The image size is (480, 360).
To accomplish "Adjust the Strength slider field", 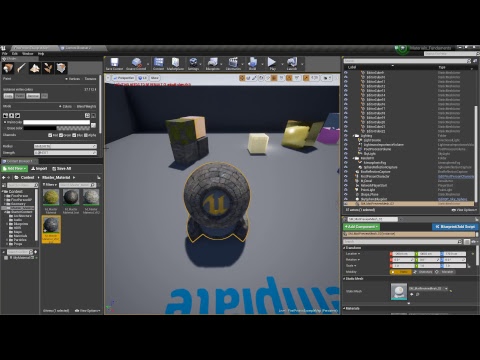I will [x=65, y=152].
